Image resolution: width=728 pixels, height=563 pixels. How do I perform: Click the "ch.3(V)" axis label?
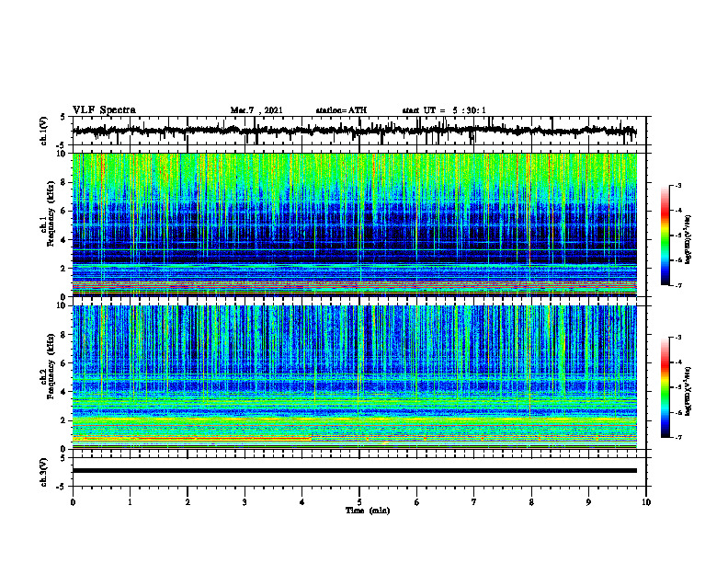point(44,473)
